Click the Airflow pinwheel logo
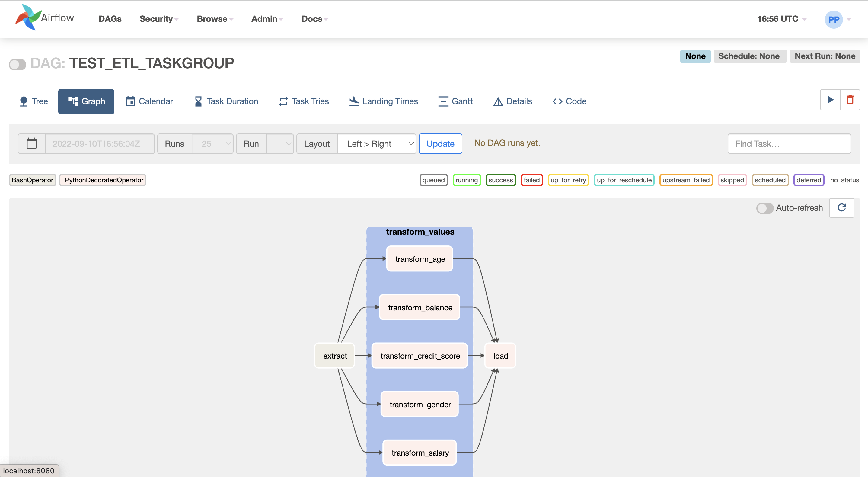 [28, 18]
